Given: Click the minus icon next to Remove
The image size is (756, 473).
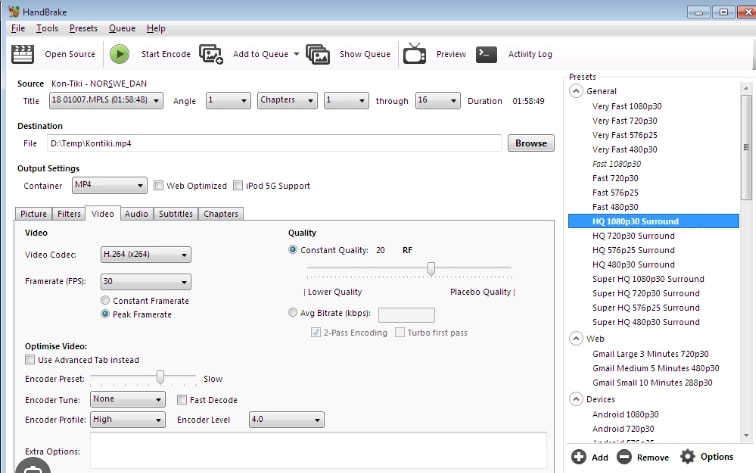Looking at the screenshot, I should coord(624,457).
